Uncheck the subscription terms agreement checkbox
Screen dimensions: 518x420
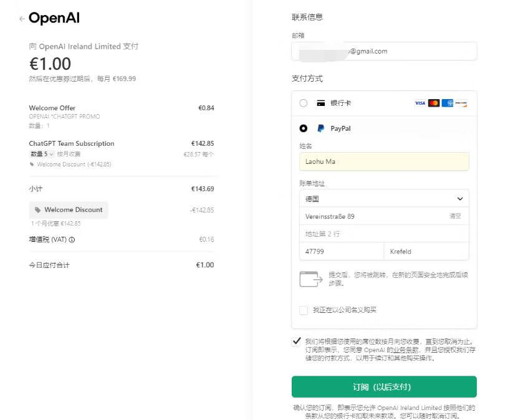click(x=296, y=341)
